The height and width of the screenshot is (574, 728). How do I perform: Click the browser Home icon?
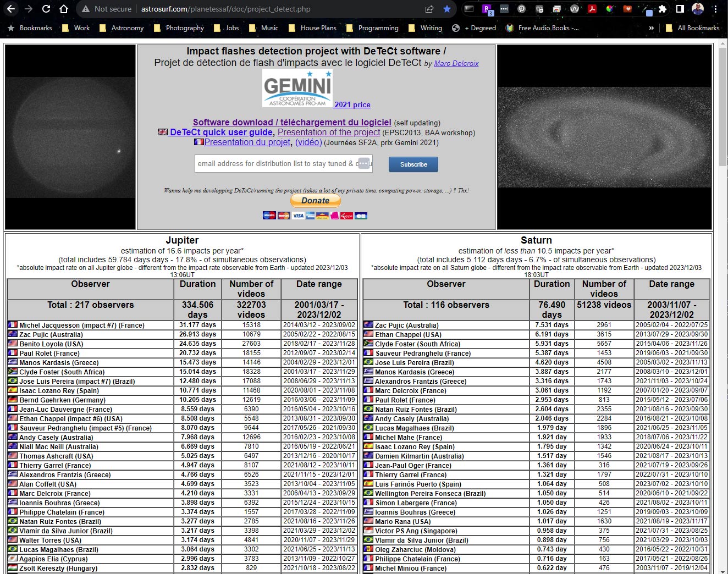tap(63, 9)
